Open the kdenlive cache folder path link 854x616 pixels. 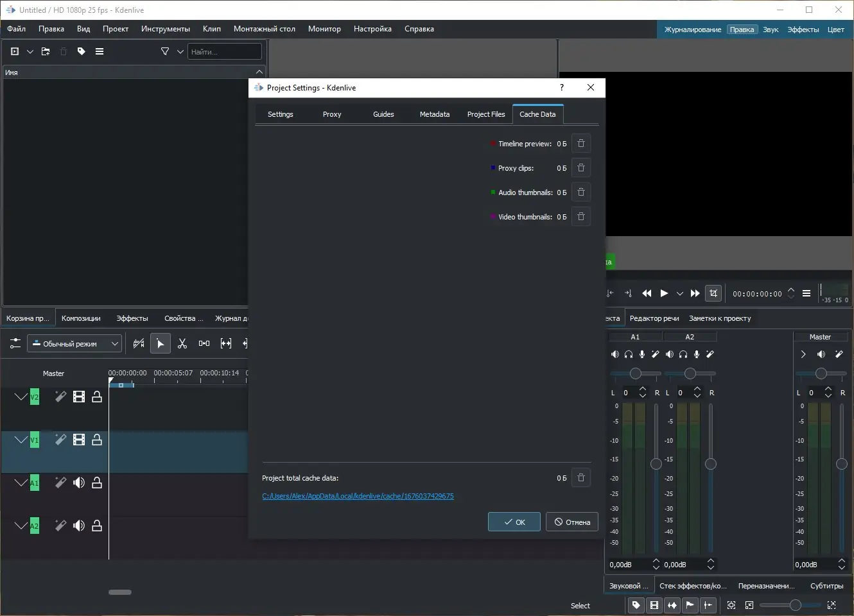[x=358, y=496]
